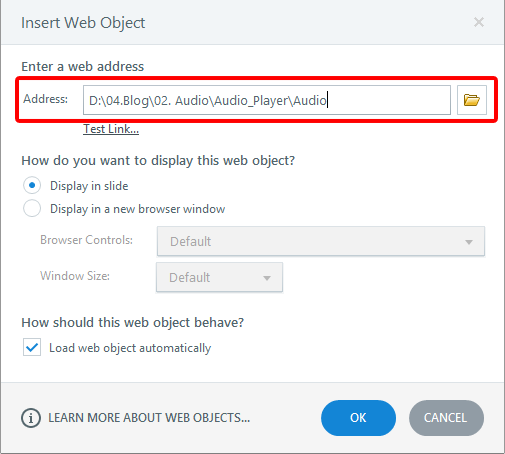Open the Window Size dropdown
Viewport: 505px width, 454px height.
[219, 277]
